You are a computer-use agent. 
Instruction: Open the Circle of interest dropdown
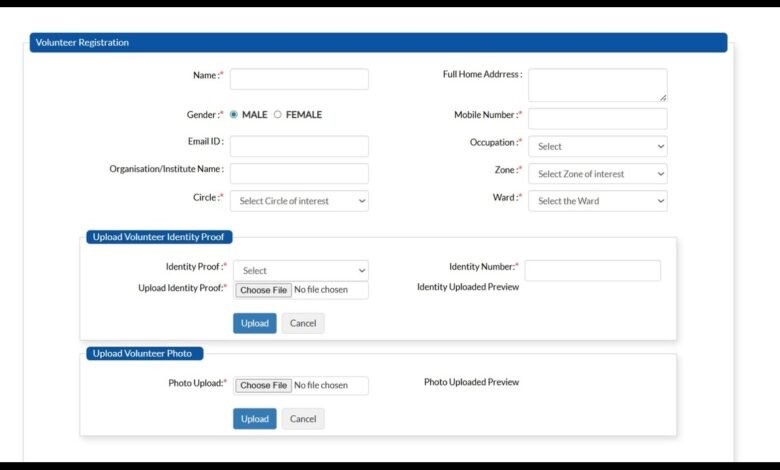coord(299,201)
